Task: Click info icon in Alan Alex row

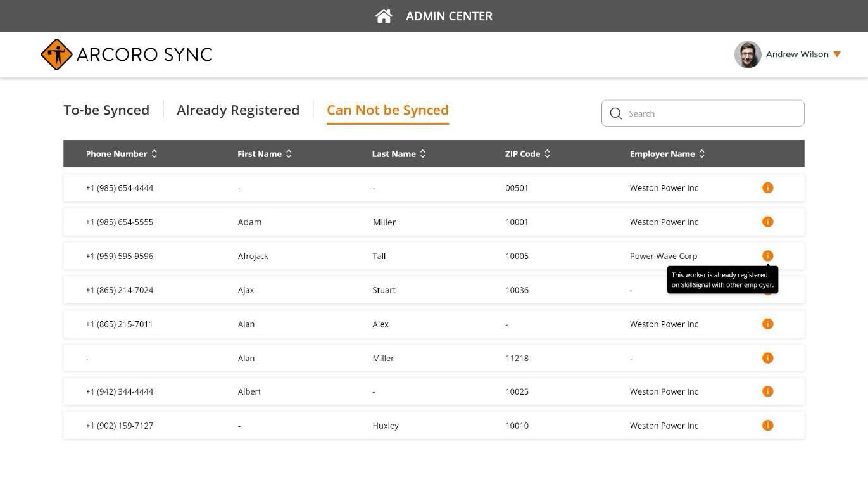Action: click(x=768, y=324)
